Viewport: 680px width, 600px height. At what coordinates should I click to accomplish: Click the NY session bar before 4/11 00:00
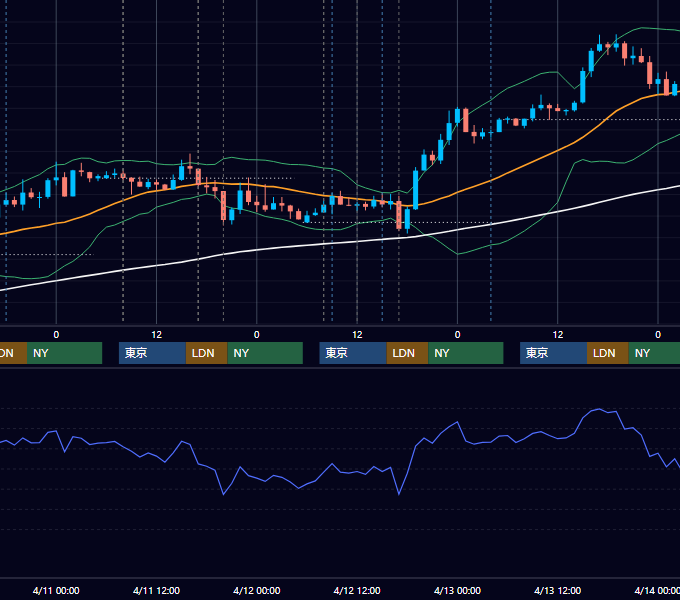64,353
